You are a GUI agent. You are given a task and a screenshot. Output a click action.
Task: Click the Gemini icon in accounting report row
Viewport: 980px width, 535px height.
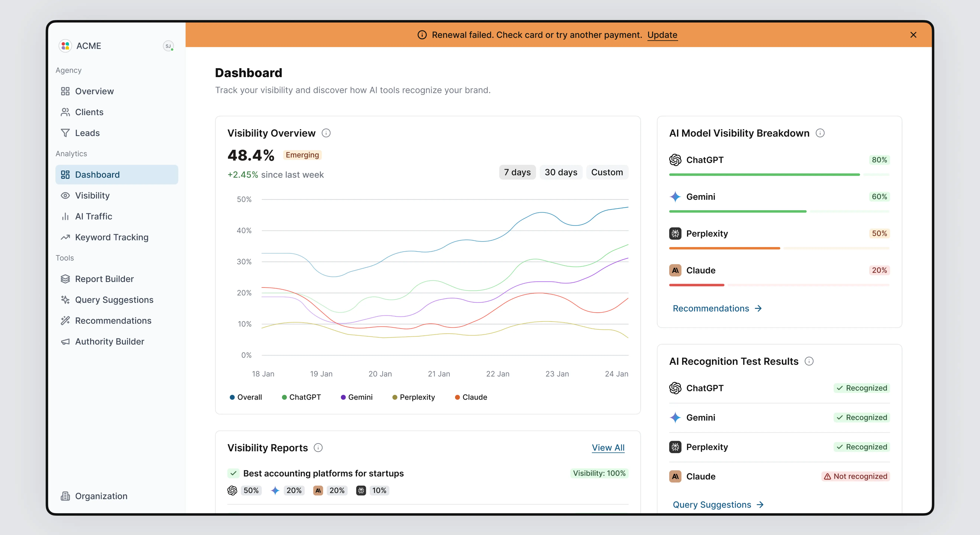coord(275,491)
